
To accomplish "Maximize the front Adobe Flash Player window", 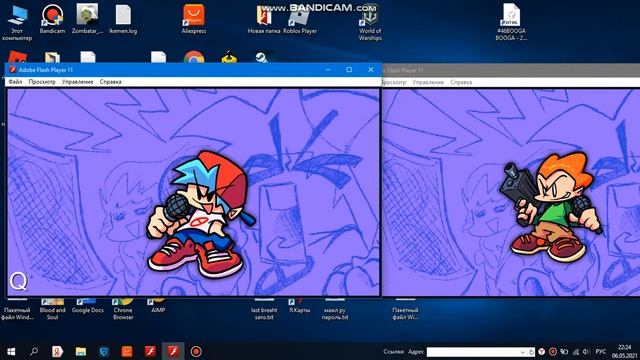I will [349, 70].
